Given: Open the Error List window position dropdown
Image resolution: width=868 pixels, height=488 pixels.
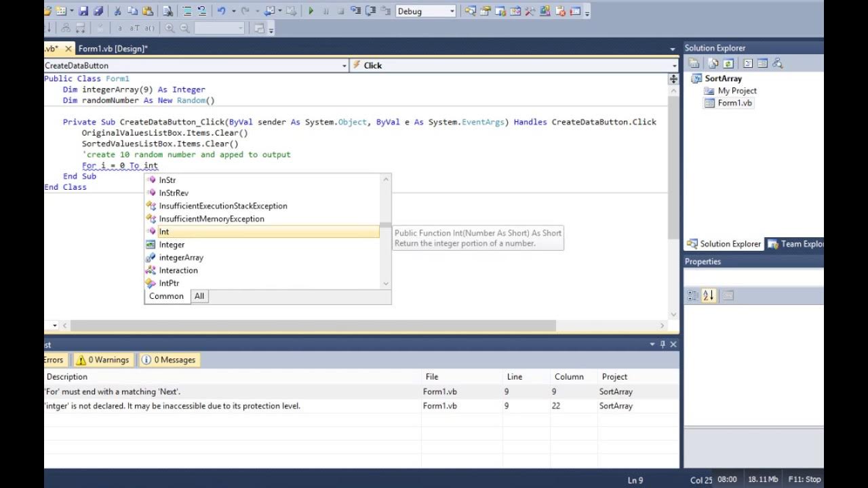Looking at the screenshot, I should pyautogui.click(x=652, y=344).
